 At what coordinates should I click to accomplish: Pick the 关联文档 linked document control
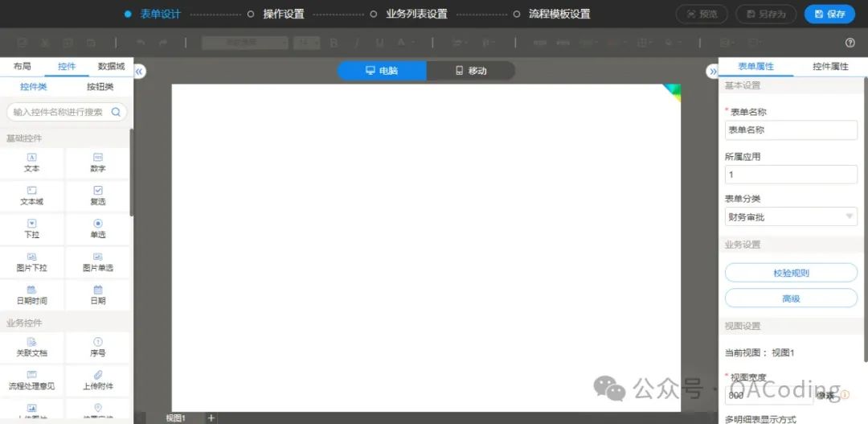[x=32, y=347]
